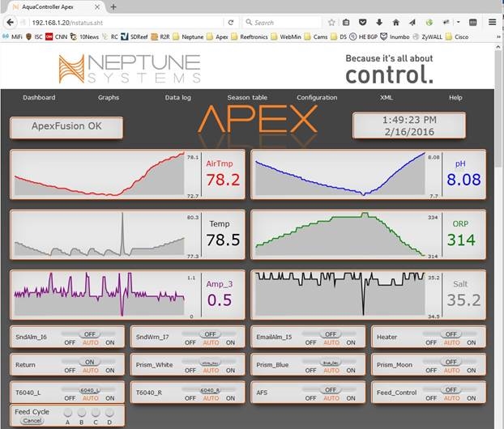Expand the Cisco bookmarks folder
Viewport: 504px width, 429px height.
pyautogui.click(x=457, y=36)
